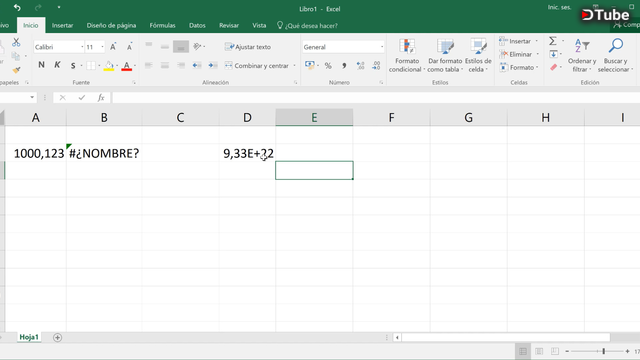Toggle middle vertical alignment
This screenshot has height=360, width=640.
click(x=164, y=47)
